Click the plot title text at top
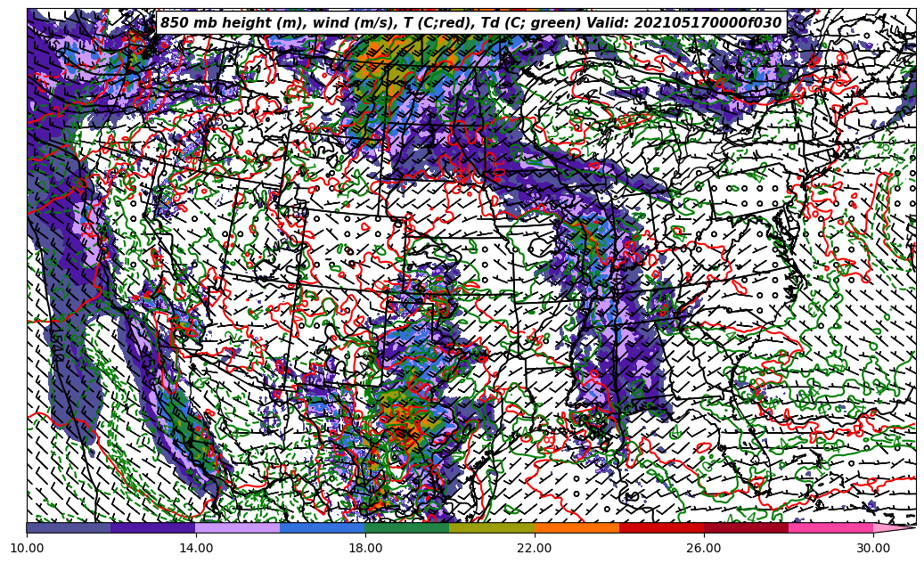This screenshot has height=563, width=924. coord(470,23)
